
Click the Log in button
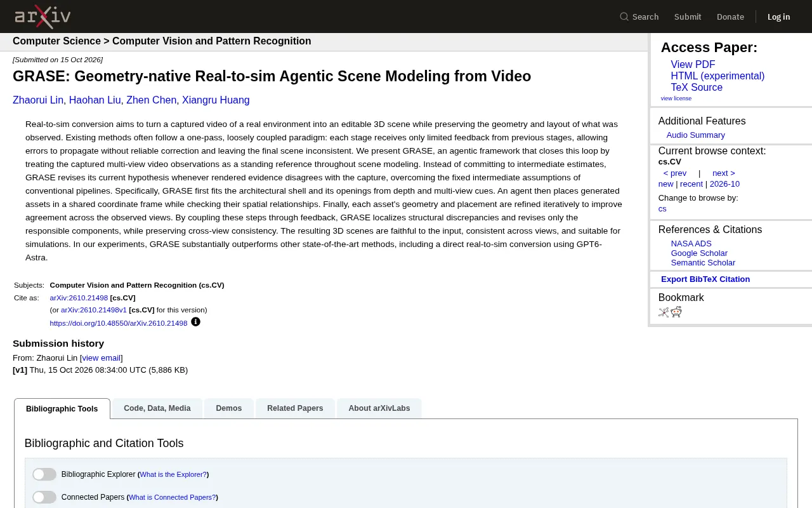(x=778, y=17)
